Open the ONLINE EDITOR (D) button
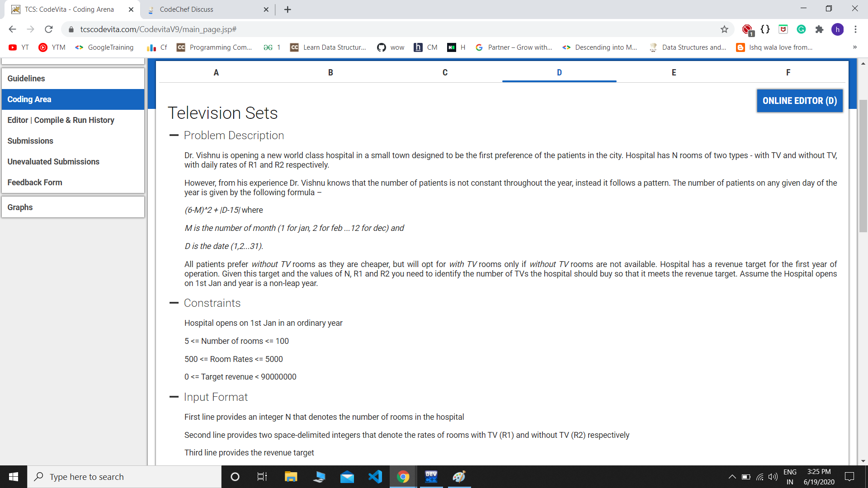868x488 pixels. pos(799,101)
